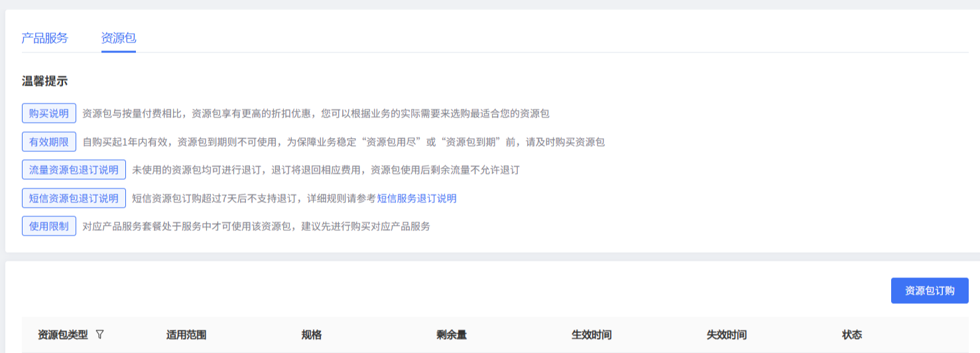Click text starting 资源包与按量付费相比
This screenshot has width=980, height=353.
click(x=316, y=113)
